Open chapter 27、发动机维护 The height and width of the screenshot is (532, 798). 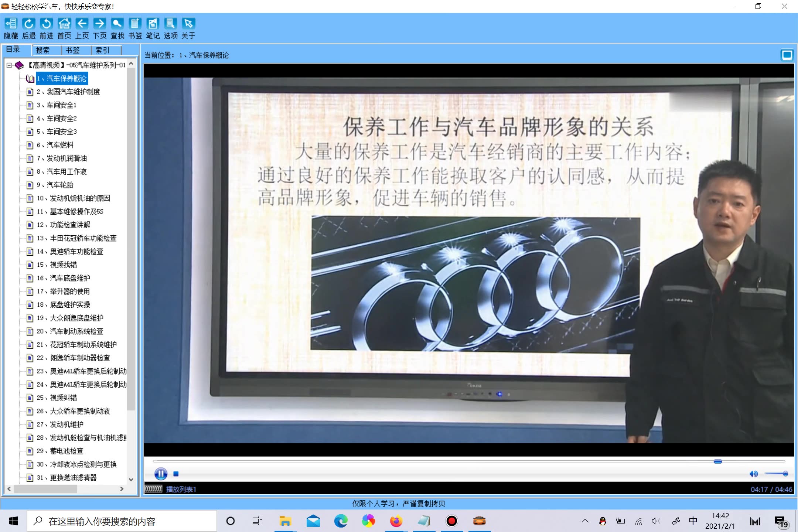[x=60, y=424]
